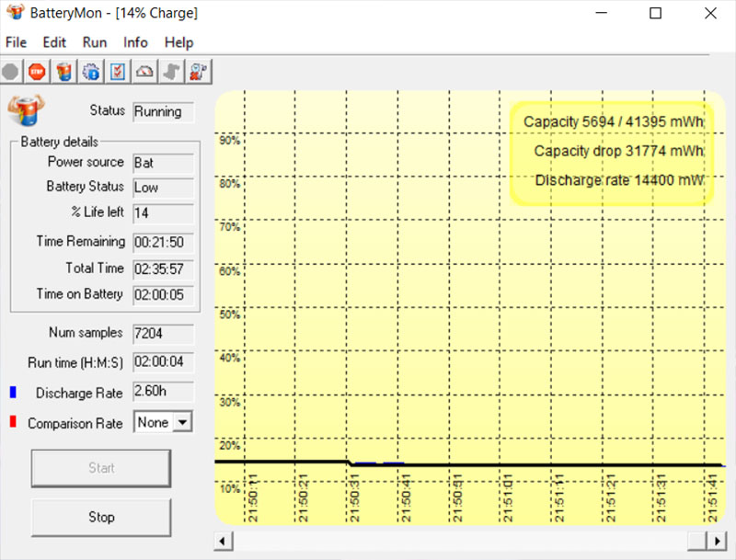Open the Edit menu
This screenshot has width=736, height=560.
tap(54, 42)
